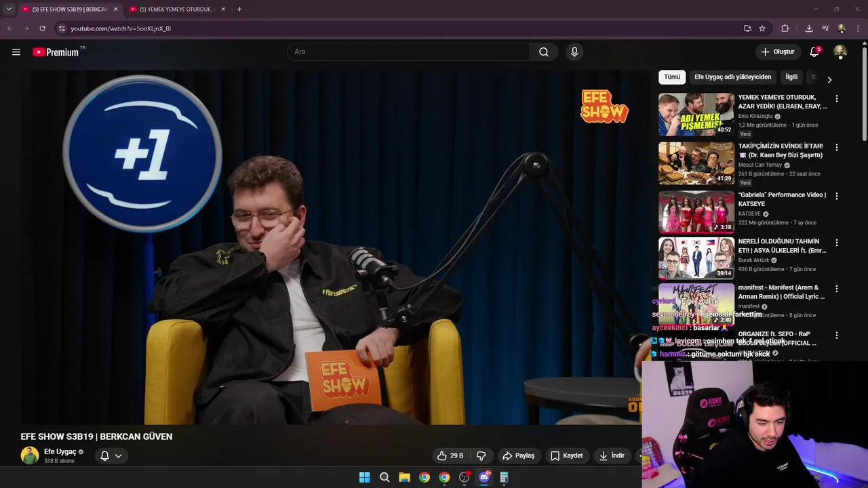Open Efe Uygaç channel avatar
The height and width of the screenshot is (488, 868).
click(x=30, y=455)
